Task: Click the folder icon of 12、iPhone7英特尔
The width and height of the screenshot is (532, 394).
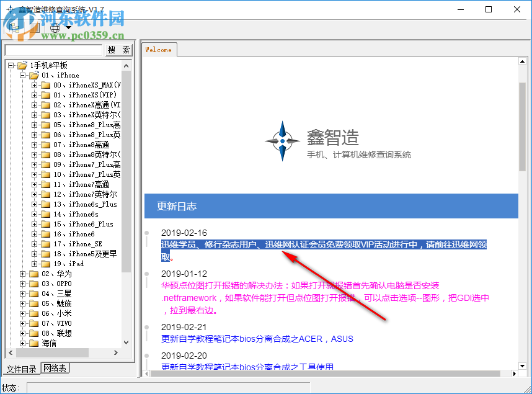Action: point(45,194)
